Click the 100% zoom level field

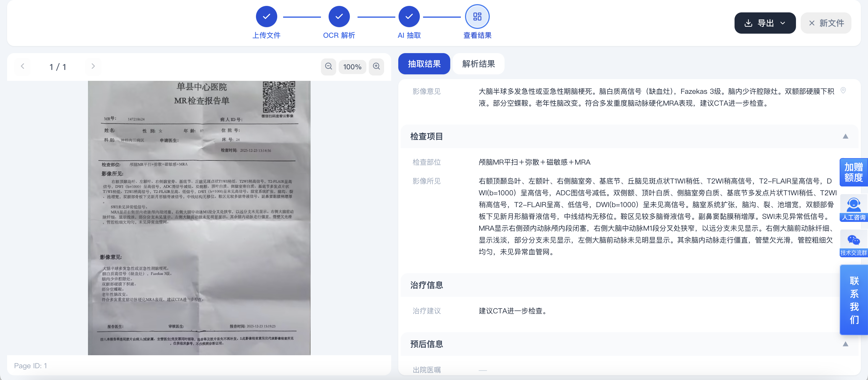[353, 67]
